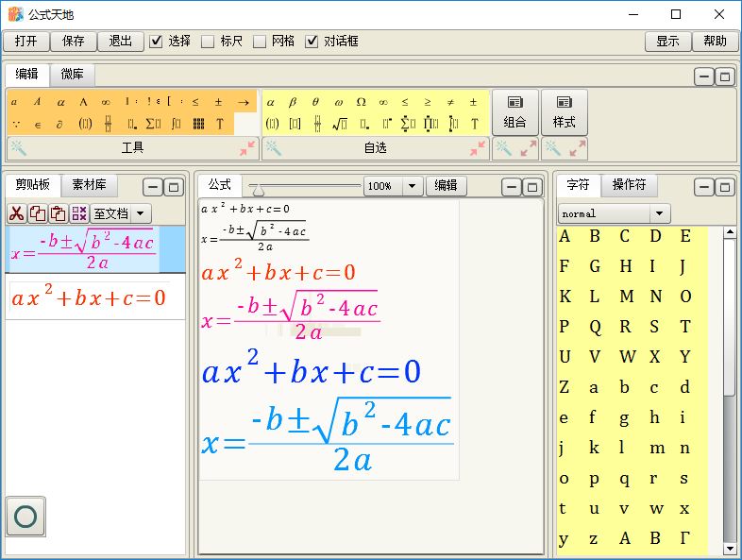Minimize the 公式 formula panel
This screenshot has height=560, width=742.
[x=512, y=188]
